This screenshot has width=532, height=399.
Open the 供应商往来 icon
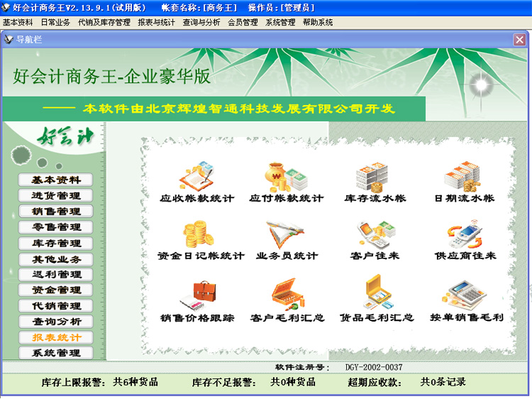(x=465, y=234)
